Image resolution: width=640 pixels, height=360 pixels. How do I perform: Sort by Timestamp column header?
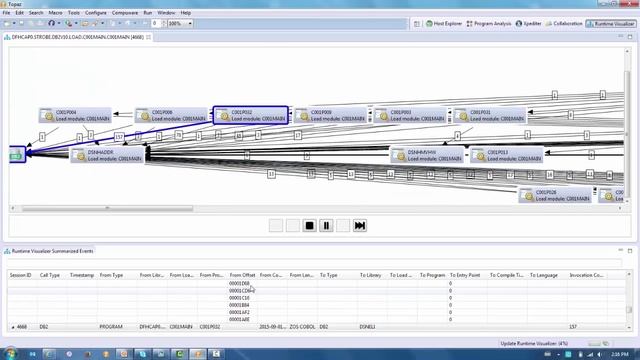pos(82,275)
